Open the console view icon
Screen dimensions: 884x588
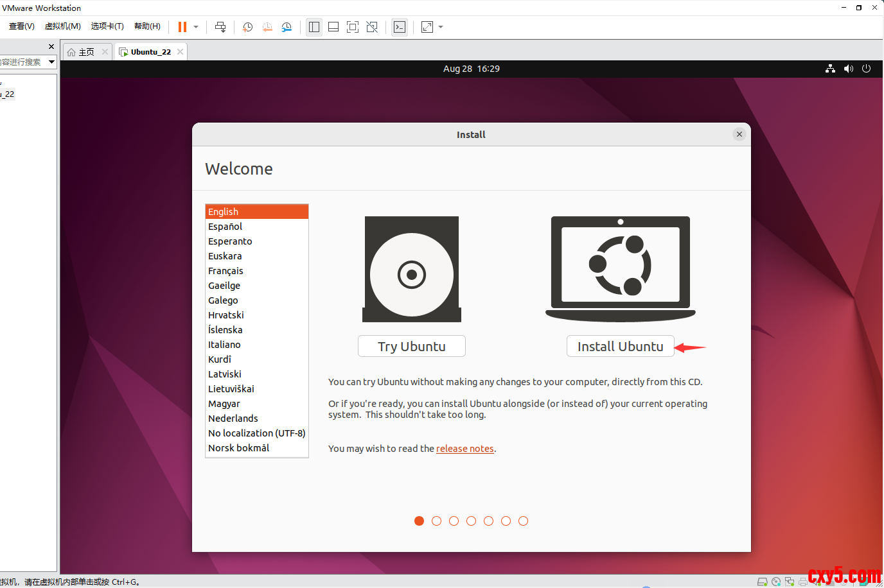click(400, 27)
